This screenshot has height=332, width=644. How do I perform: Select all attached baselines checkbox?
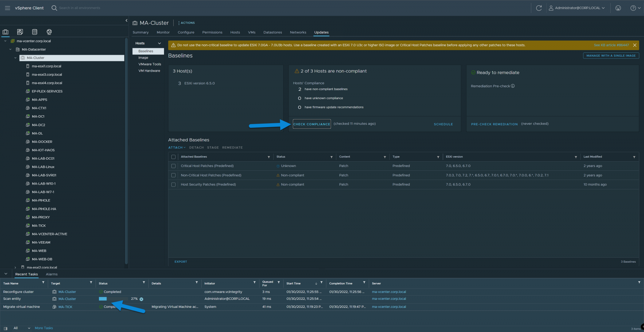pyautogui.click(x=173, y=157)
